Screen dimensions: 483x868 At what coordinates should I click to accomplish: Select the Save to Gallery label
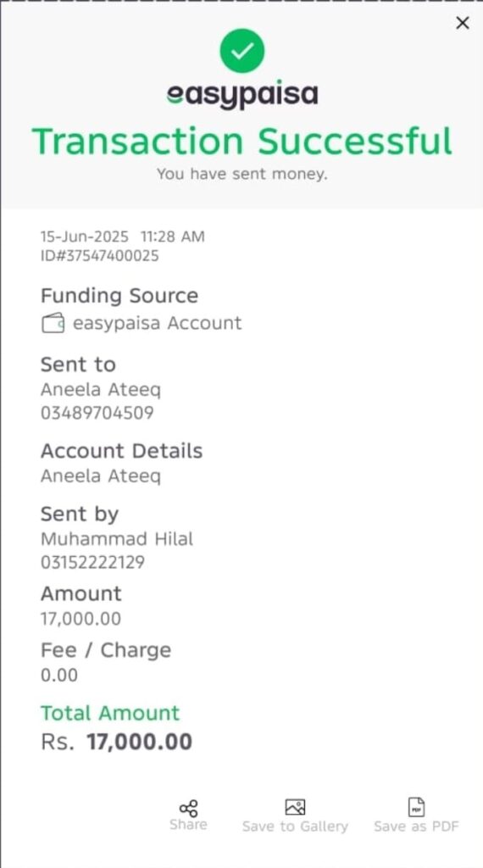pyautogui.click(x=296, y=826)
